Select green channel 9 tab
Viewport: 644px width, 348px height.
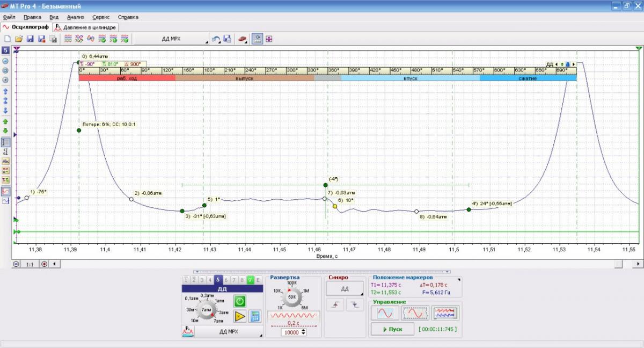[250, 280]
